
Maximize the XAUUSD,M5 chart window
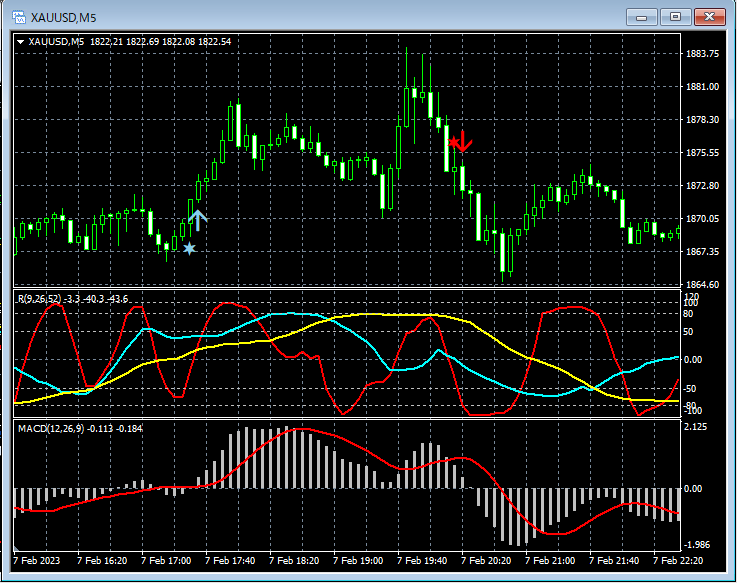click(675, 17)
